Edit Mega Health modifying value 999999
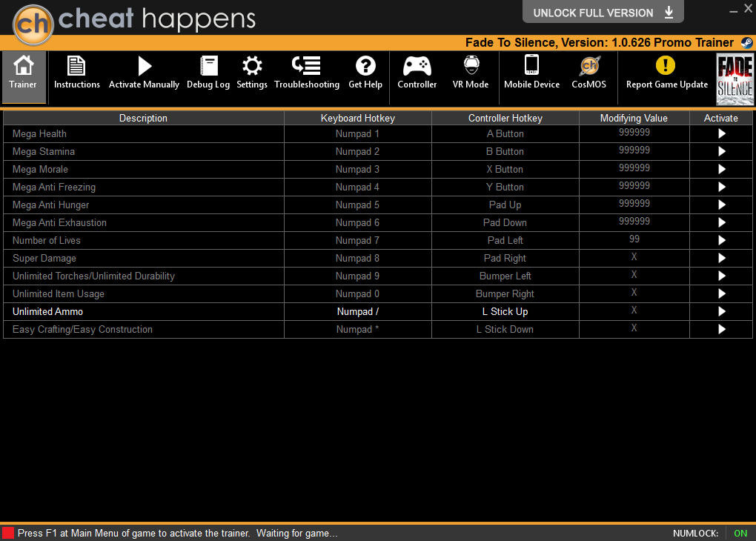 tap(634, 133)
